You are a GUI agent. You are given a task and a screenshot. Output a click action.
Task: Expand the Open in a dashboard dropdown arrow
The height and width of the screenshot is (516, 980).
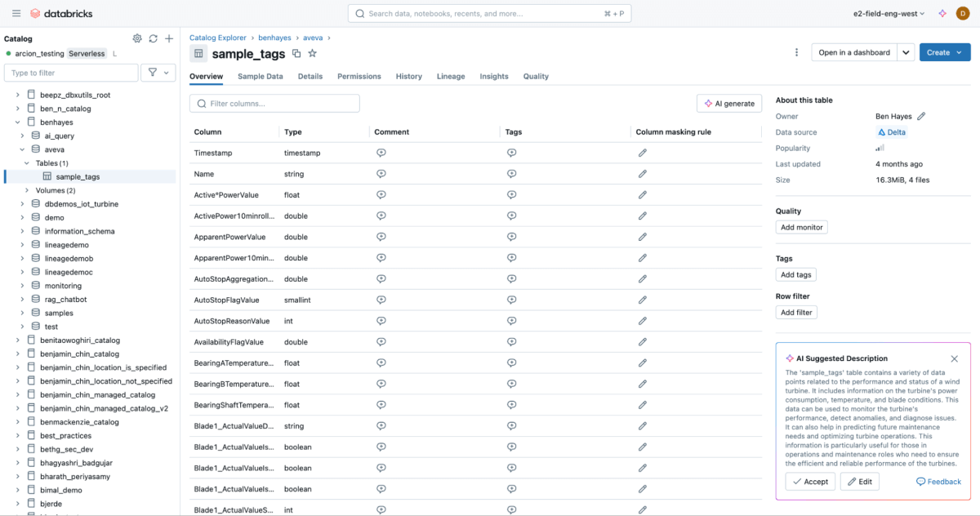(x=906, y=52)
